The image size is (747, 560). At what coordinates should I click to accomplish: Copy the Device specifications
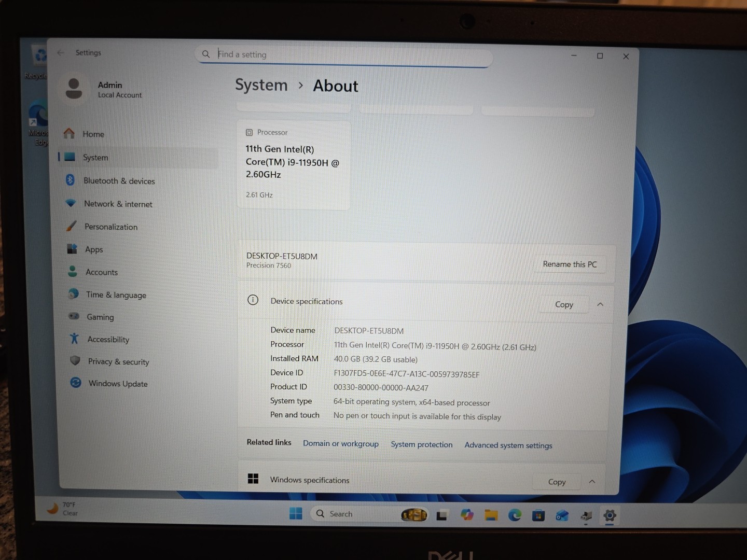coord(564,304)
